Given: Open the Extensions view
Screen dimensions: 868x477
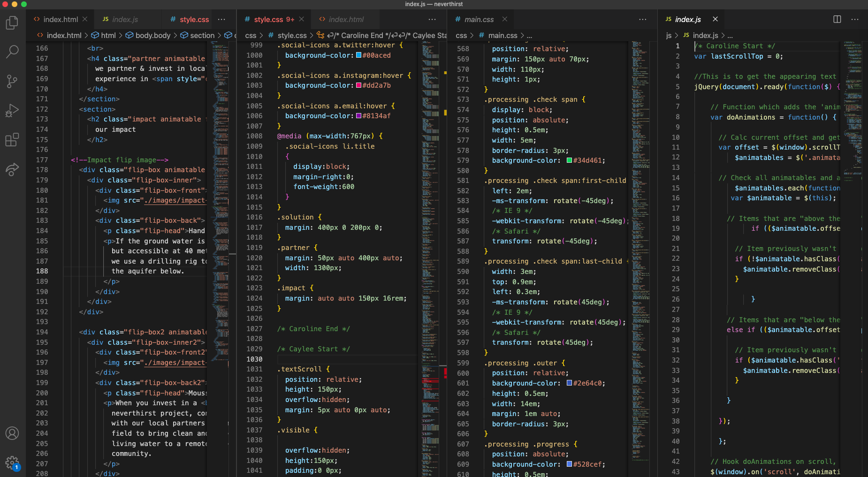Looking at the screenshot, I should pyautogui.click(x=12, y=140).
